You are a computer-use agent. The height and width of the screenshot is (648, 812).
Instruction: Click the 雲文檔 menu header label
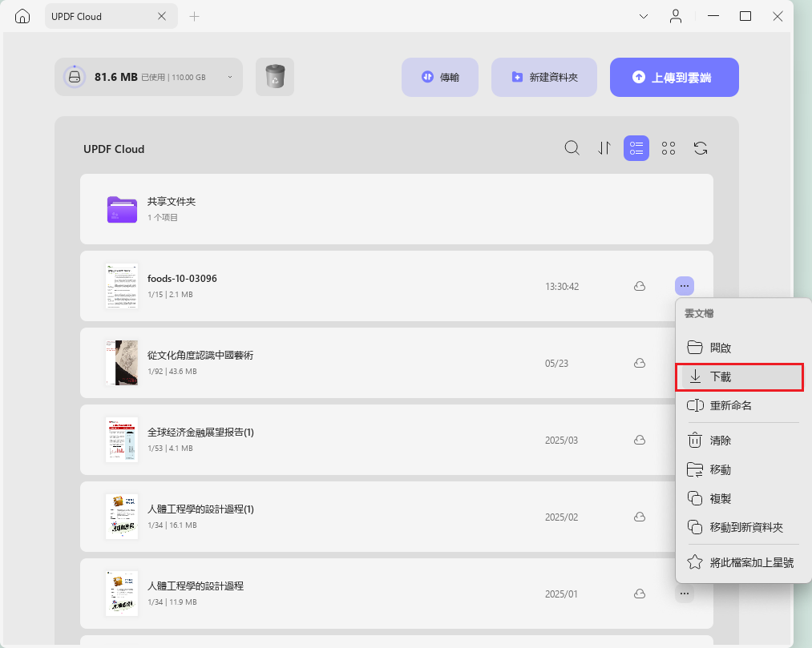tap(699, 314)
